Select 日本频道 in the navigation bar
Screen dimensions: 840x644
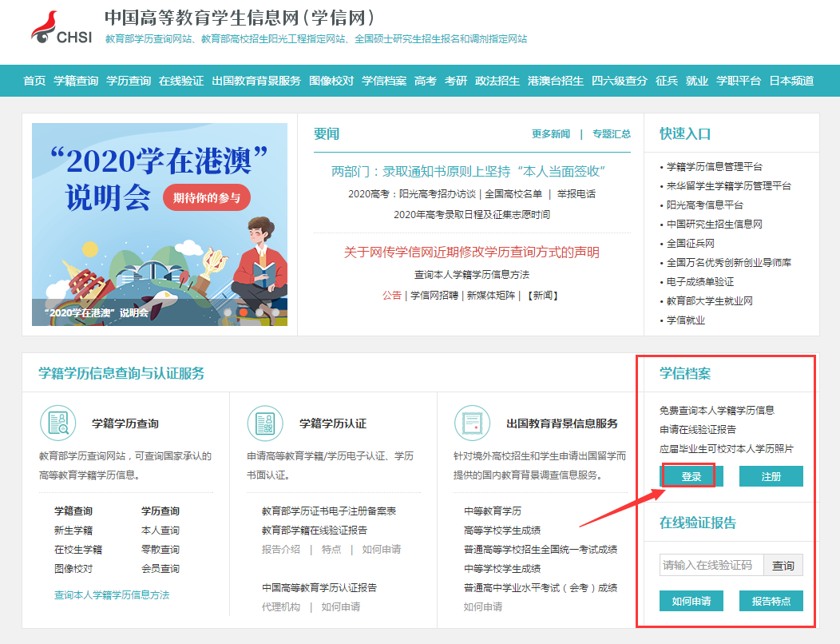791,81
